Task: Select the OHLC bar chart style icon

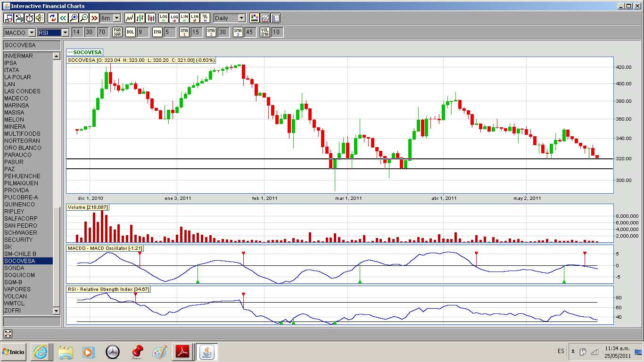Action: click(x=140, y=18)
